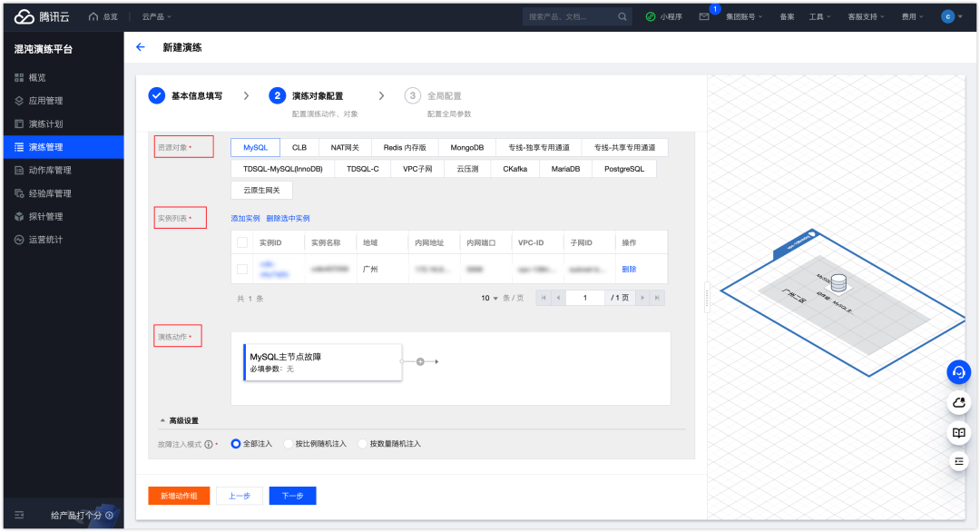Select the 云原生网关 resource tab
Screen dimensions: 980x532
(x=261, y=190)
